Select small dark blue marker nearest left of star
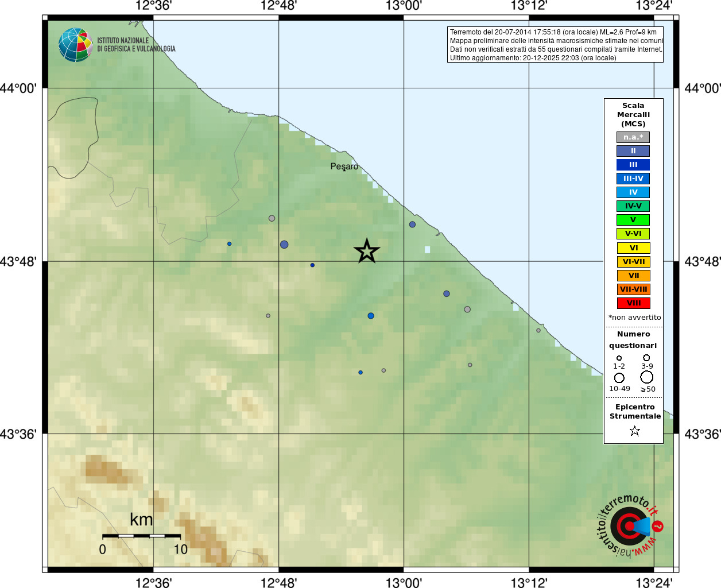The width and height of the screenshot is (721, 588). [312, 265]
